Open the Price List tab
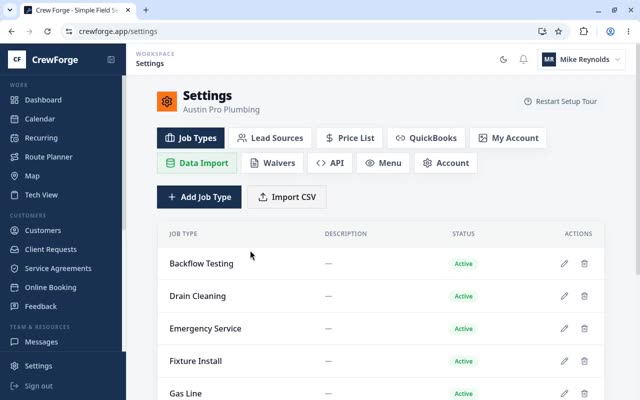The height and width of the screenshot is (400, 640). click(x=350, y=138)
